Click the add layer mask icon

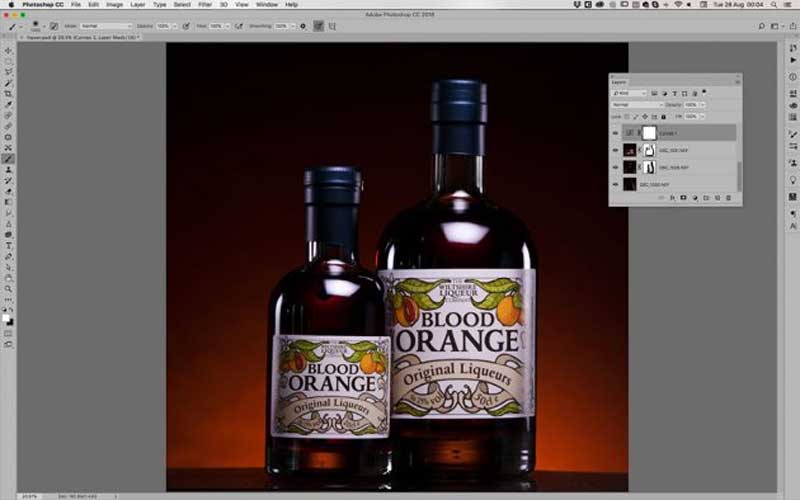pos(682,198)
